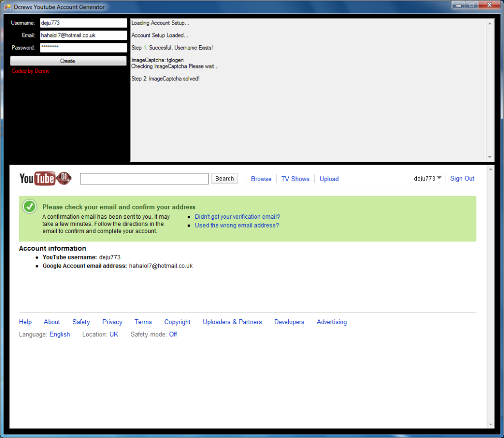Open the Copyright footer link
The height and width of the screenshot is (438, 504).
coord(177,322)
